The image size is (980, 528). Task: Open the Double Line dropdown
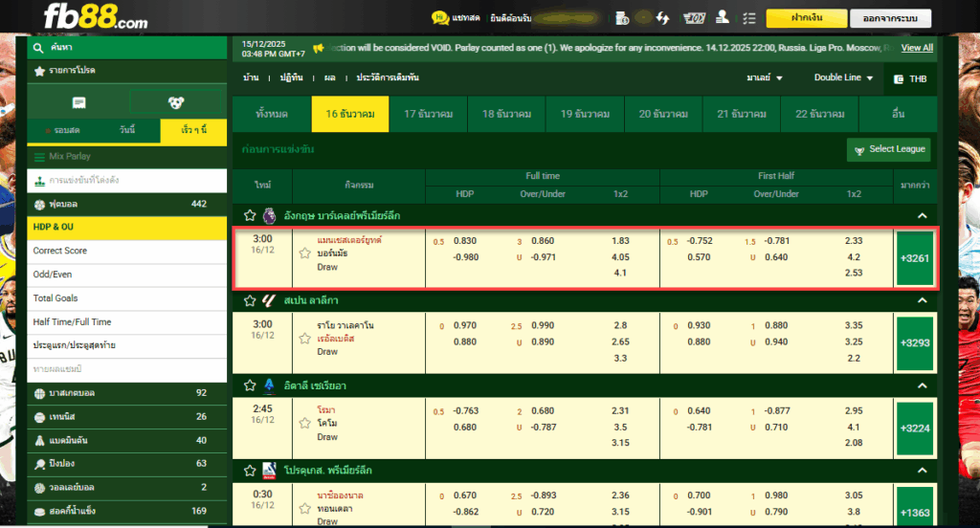843,77
